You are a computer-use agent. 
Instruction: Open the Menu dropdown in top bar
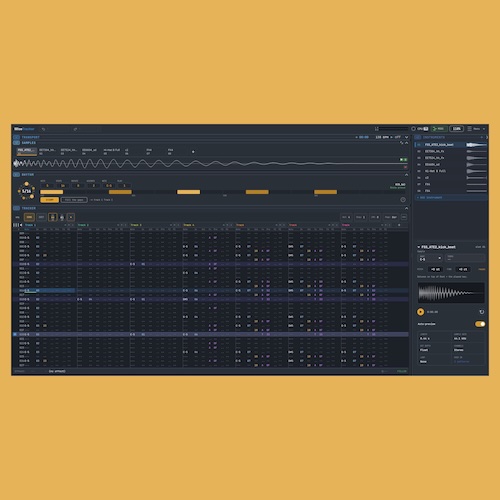tap(477, 129)
